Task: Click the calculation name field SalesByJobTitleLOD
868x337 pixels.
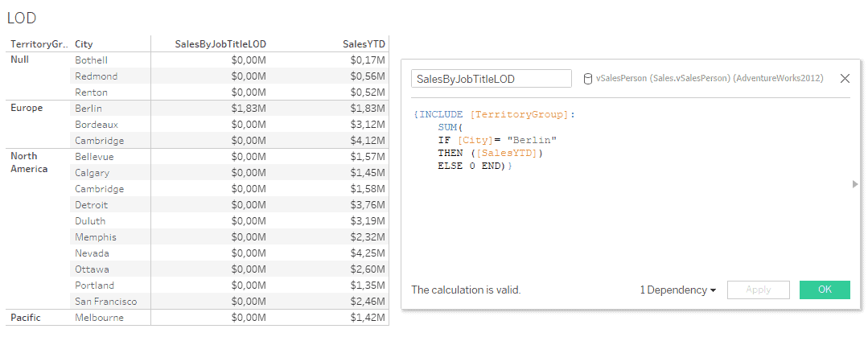Action: (x=491, y=79)
